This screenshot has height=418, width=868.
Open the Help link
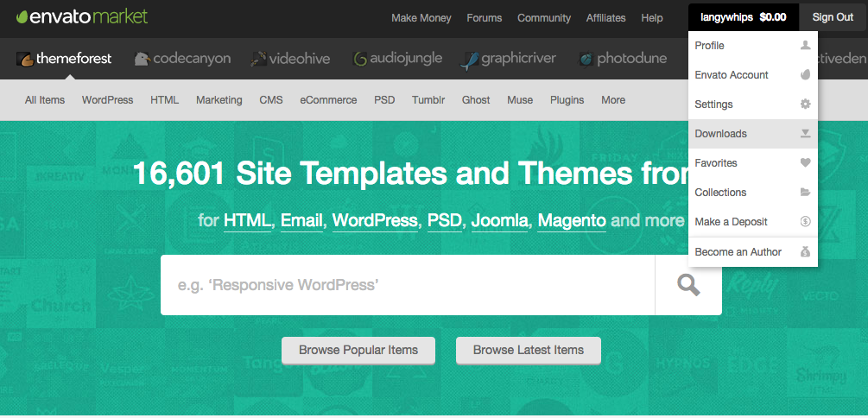coord(652,18)
